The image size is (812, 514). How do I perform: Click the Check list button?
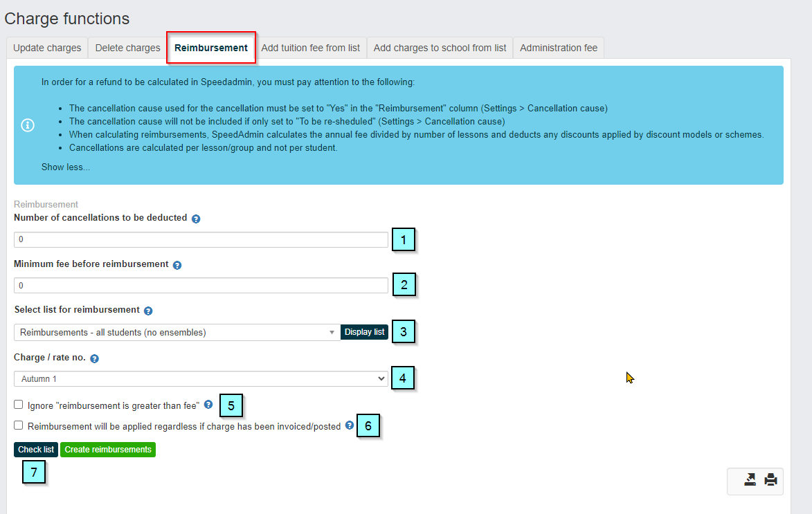[x=36, y=450]
